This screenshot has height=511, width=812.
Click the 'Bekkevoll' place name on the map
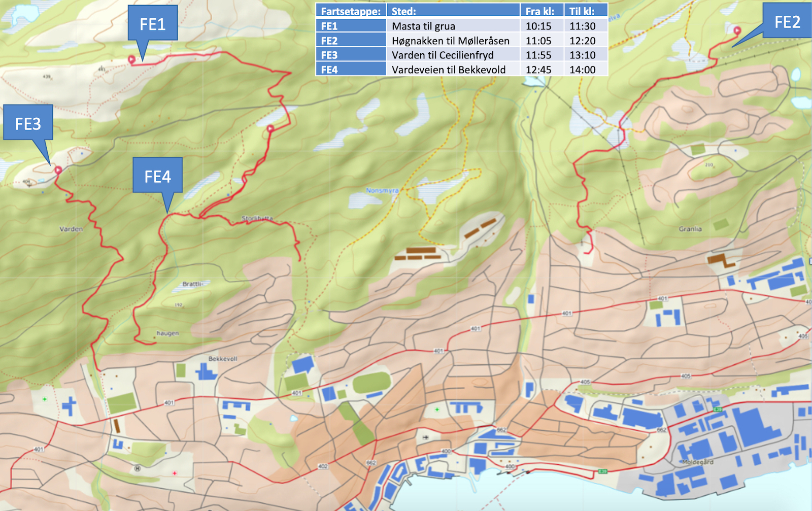coord(223,359)
